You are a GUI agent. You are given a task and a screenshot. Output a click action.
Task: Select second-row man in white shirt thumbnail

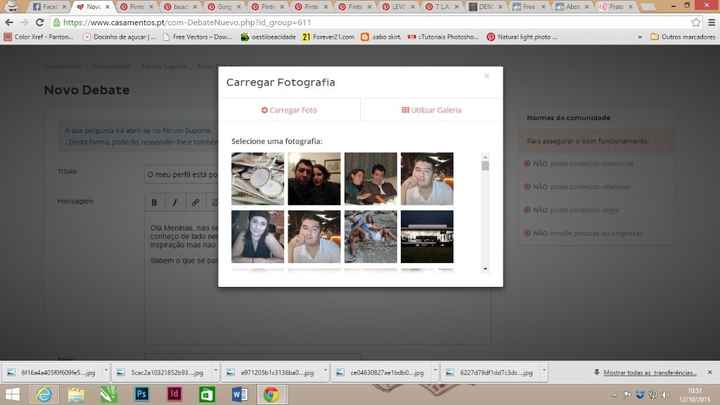(x=314, y=237)
